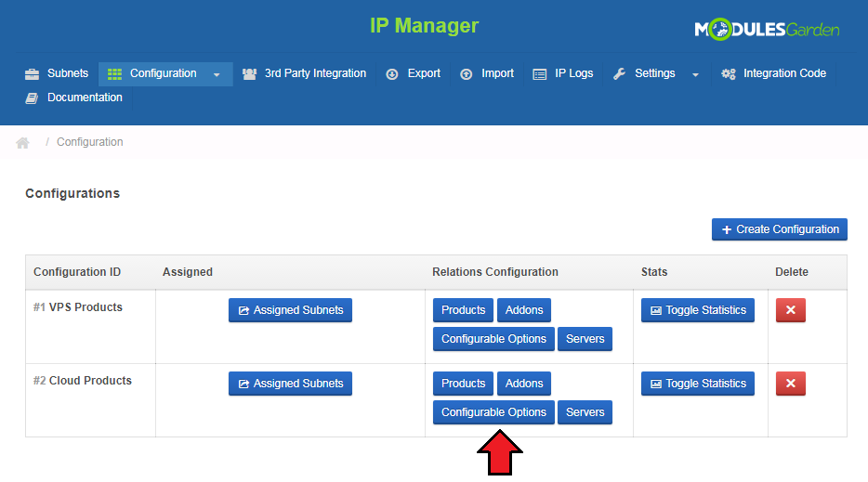Expand the Settings dropdown arrow

coord(695,74)
